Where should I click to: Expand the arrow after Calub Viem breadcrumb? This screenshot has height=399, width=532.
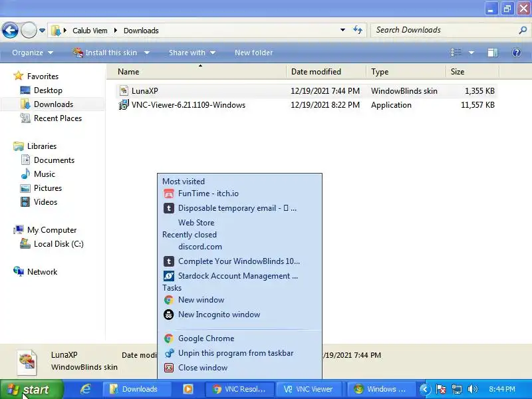116,31
